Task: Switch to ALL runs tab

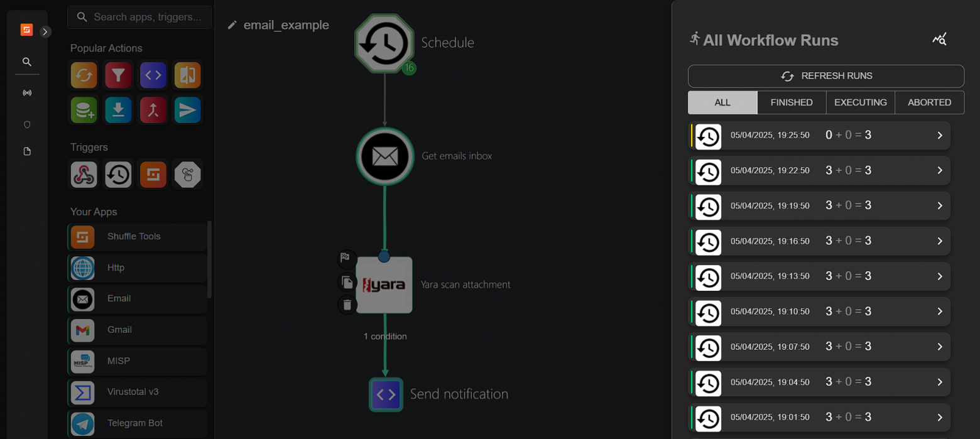Action: coord(722,102)
